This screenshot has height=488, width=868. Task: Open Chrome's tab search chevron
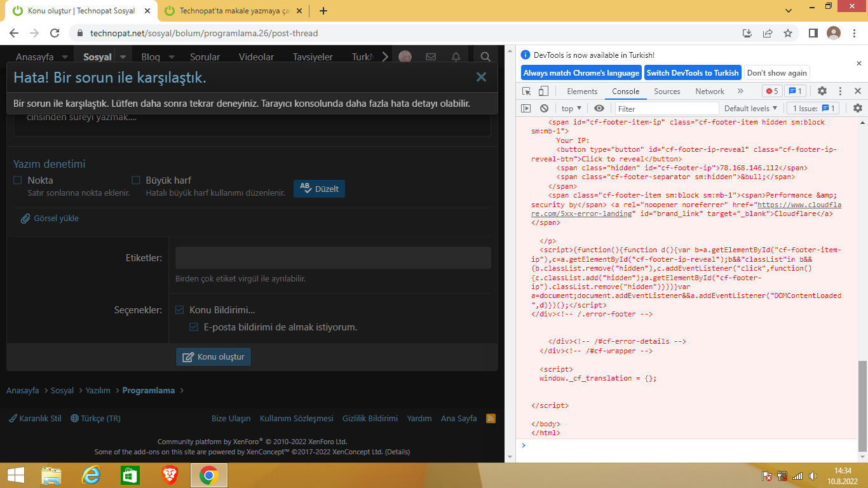click(x=788, y=11)
